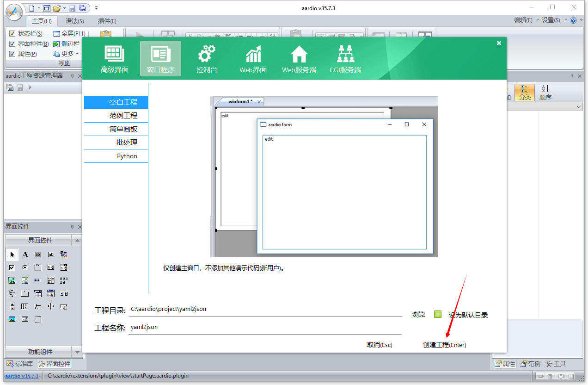Image resolution: width=588 pixels, height=385 pixels.
Task: Select the pointer tool in 界面控件 palette
Action: 12,254
